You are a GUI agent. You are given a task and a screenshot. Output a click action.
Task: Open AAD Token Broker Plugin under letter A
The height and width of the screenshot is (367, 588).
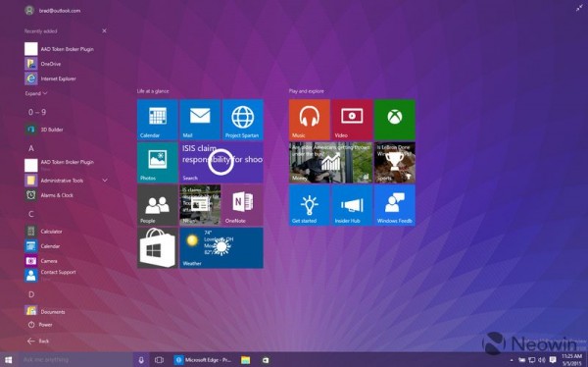[59, 165]
